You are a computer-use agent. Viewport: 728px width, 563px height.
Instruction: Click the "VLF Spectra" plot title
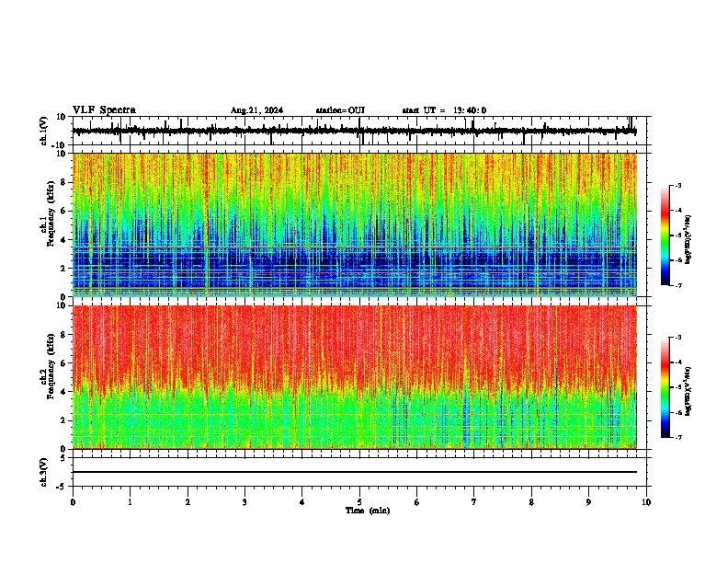point(104,110)
